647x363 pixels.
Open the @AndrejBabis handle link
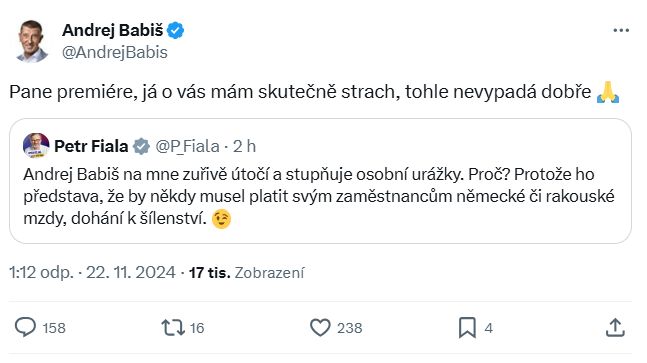pyautogui.click(x=115, y=52)
